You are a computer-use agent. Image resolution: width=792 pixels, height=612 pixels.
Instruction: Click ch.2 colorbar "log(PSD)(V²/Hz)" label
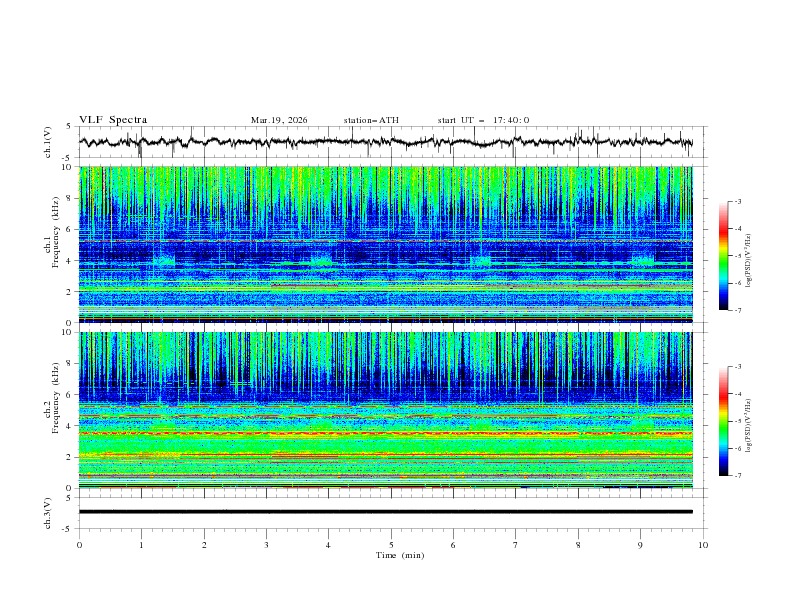[748, 426]
